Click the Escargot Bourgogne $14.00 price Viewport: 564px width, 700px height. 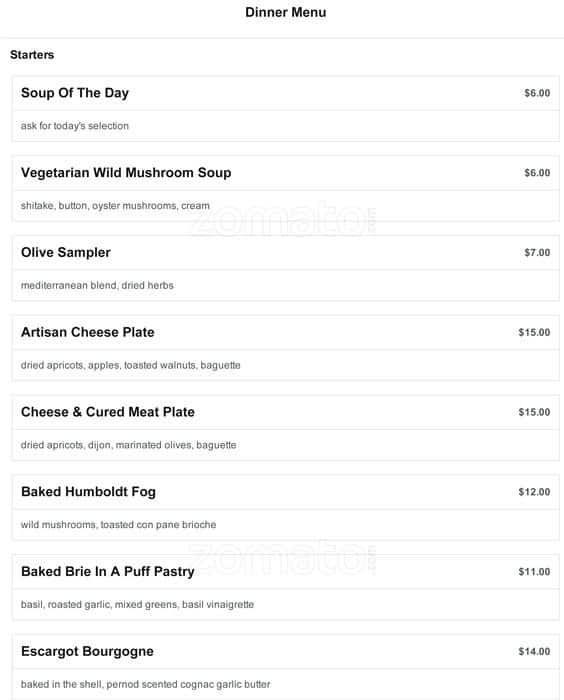click(x=534, y=651)
